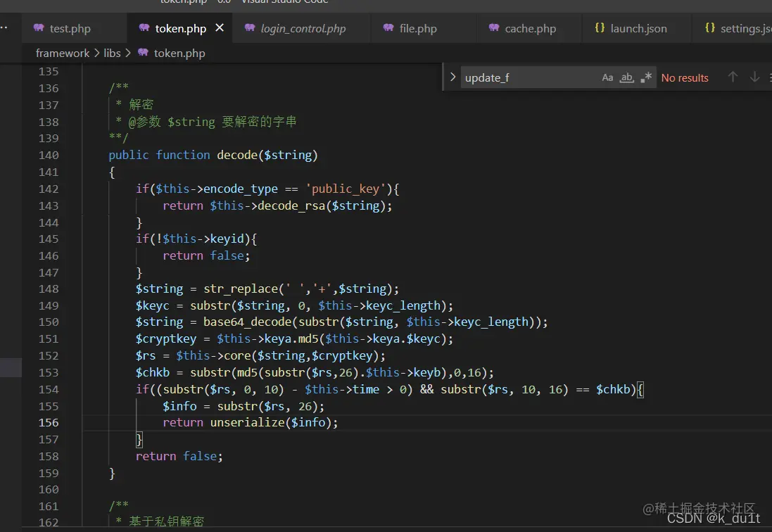Click 'return false;' on line 146
The image size is (772, 532).
pos(206,255)
